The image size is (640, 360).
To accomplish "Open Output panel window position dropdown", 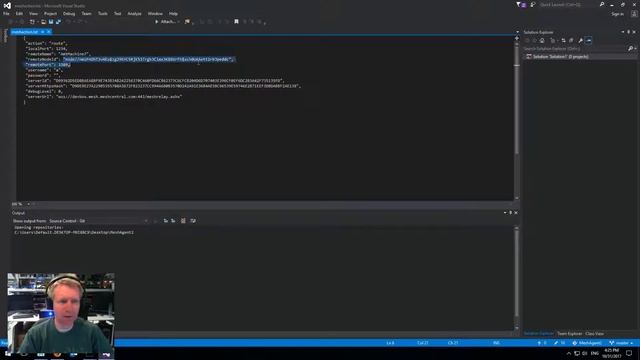I will click(505, 213).
